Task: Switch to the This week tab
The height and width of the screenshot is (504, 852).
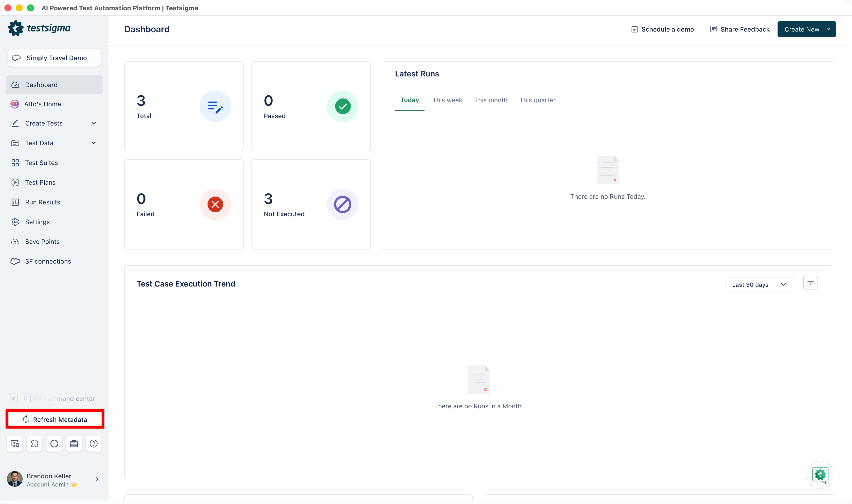Action: (x=447, y=100)
